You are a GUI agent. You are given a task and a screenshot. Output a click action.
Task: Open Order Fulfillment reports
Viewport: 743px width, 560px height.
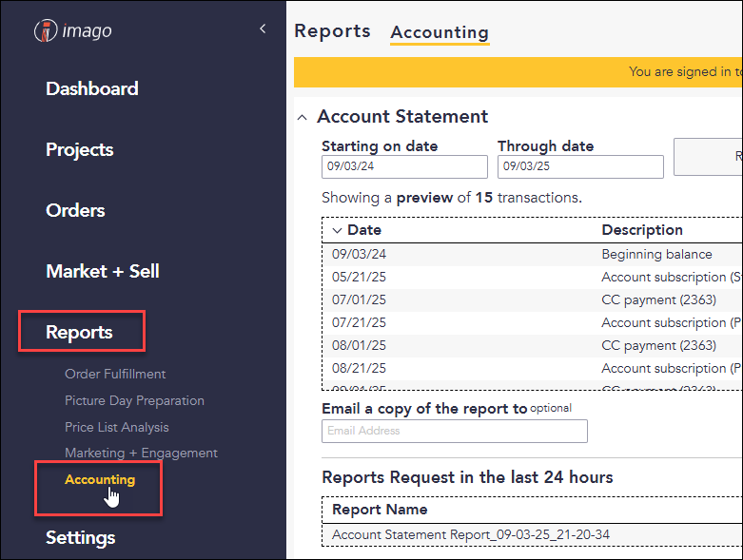115,374
